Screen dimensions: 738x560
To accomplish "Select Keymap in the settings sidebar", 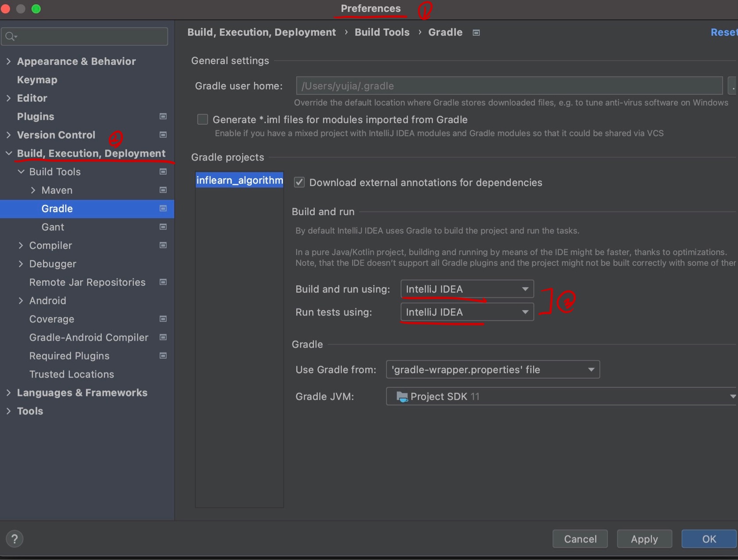I will (37, 80).
